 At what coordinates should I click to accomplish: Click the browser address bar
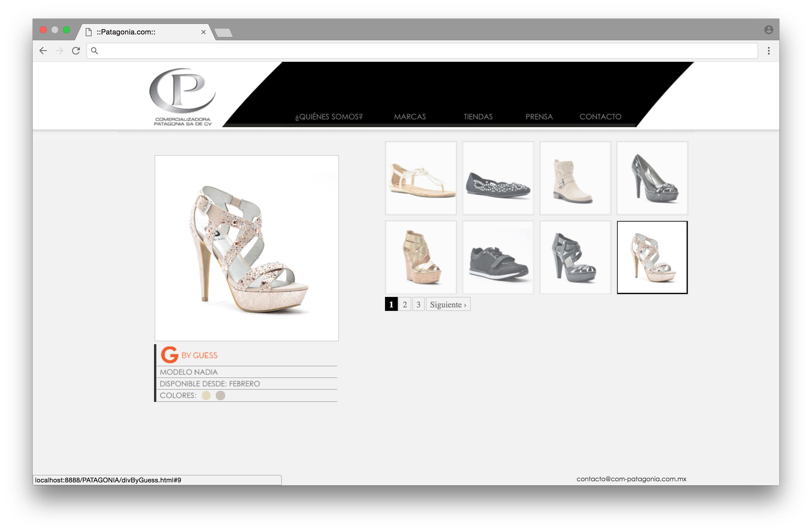pyautogui.click(x=423, y=51)
